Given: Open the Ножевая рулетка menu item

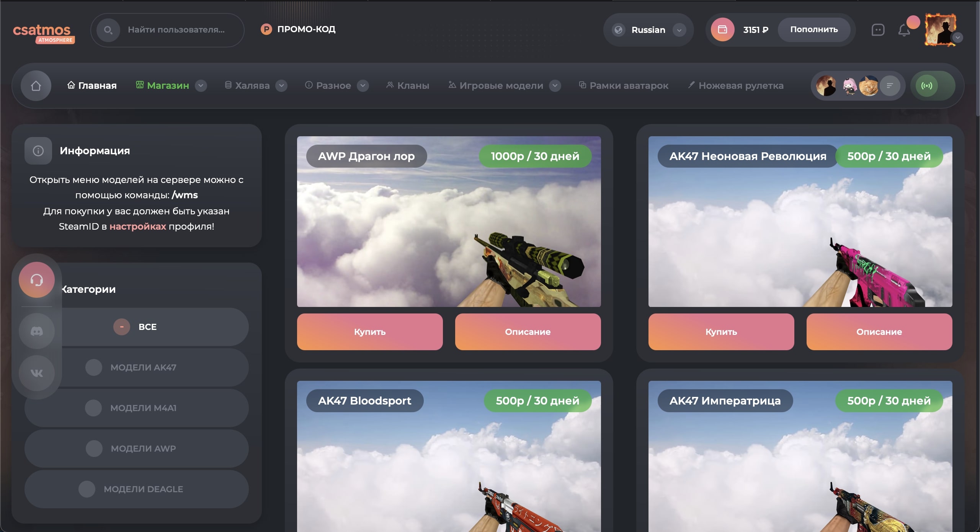Looking at the screenshot, I should pyautogui.click(x=736, y=85).
